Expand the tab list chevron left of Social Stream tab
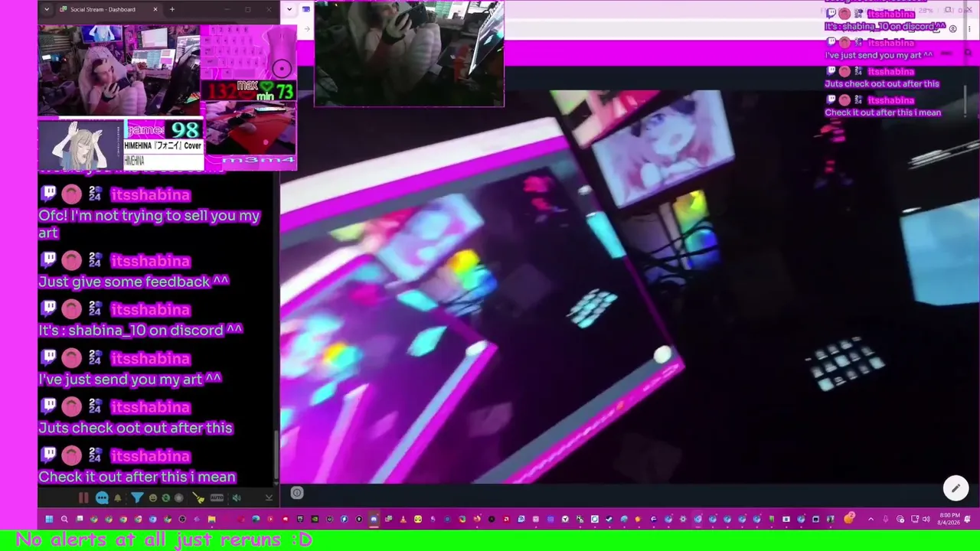Screen dimensions: 980x551 (x=47, y=9)
